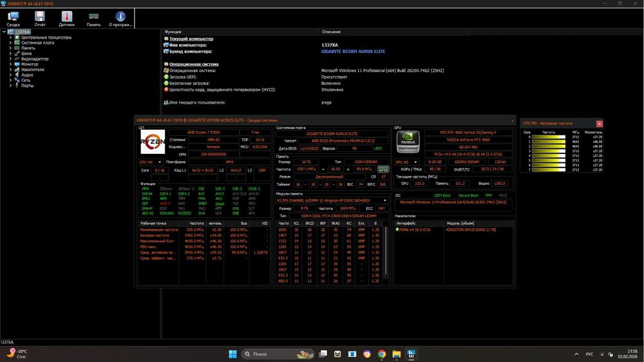This screenshot has width=644, height=362.
Task: Click the green memory chip icon button
Action: tap(383, 169)
